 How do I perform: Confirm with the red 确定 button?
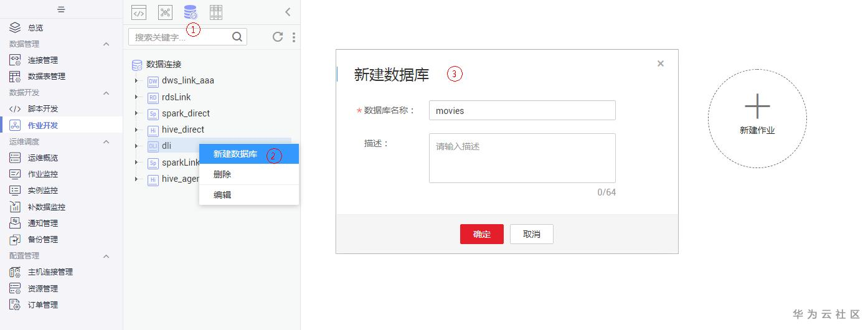click(482, 234)
